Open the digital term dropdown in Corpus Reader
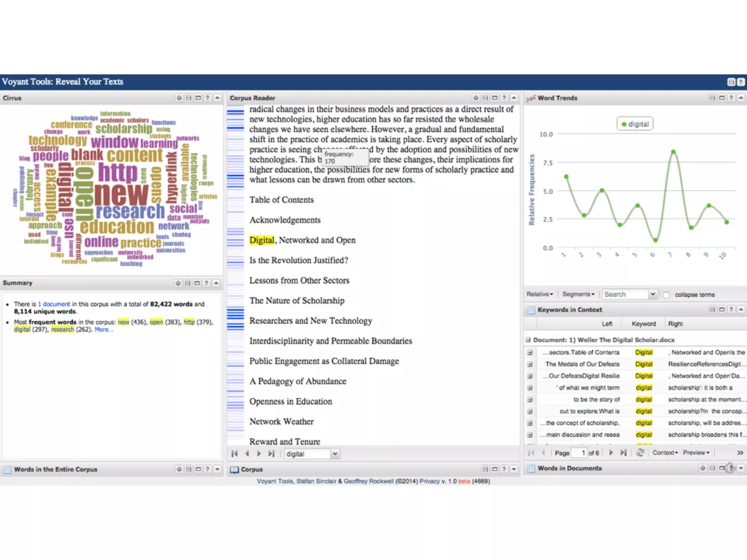Image resolution: width=747 pixels, height=560 pixels. pyautogui.click(x=335, y=454)
